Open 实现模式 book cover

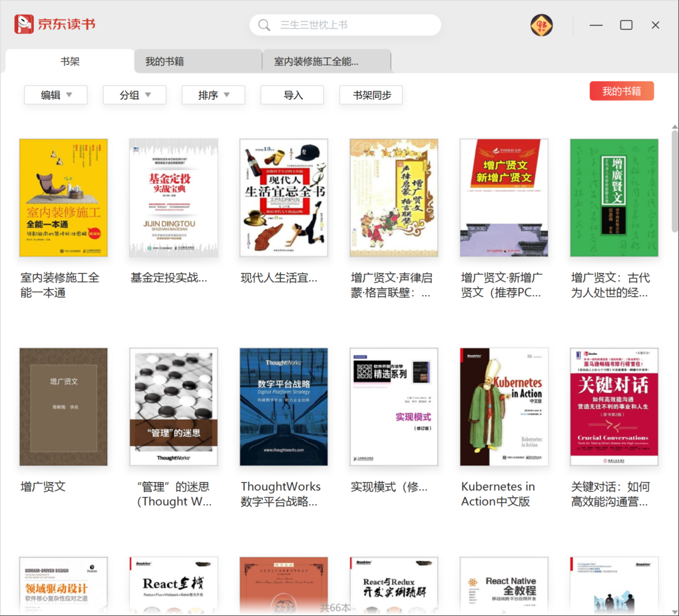[x=393, y=407]
